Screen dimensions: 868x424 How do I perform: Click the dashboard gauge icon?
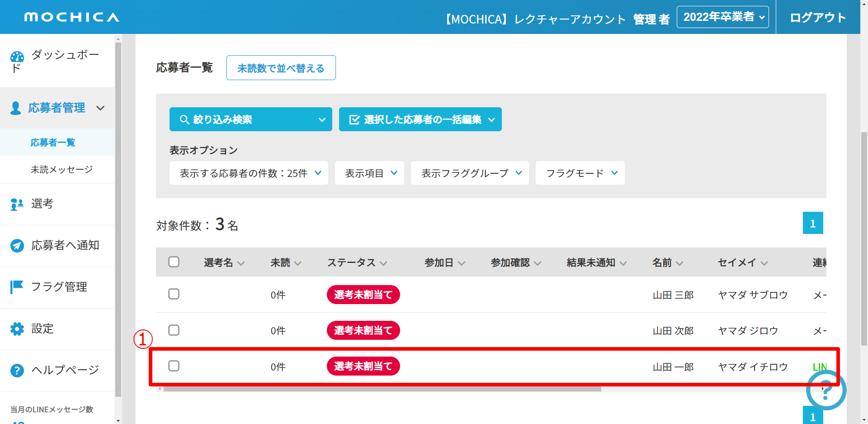(17, 57)
